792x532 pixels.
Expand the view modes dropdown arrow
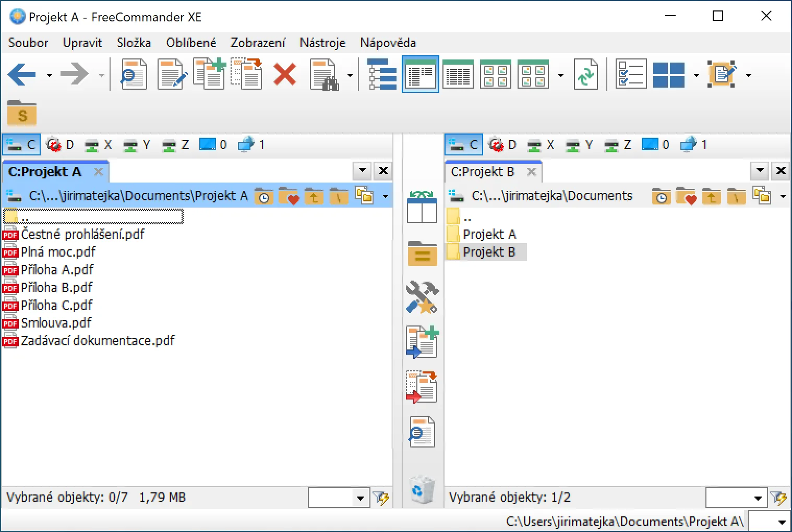tap(560, 76)
